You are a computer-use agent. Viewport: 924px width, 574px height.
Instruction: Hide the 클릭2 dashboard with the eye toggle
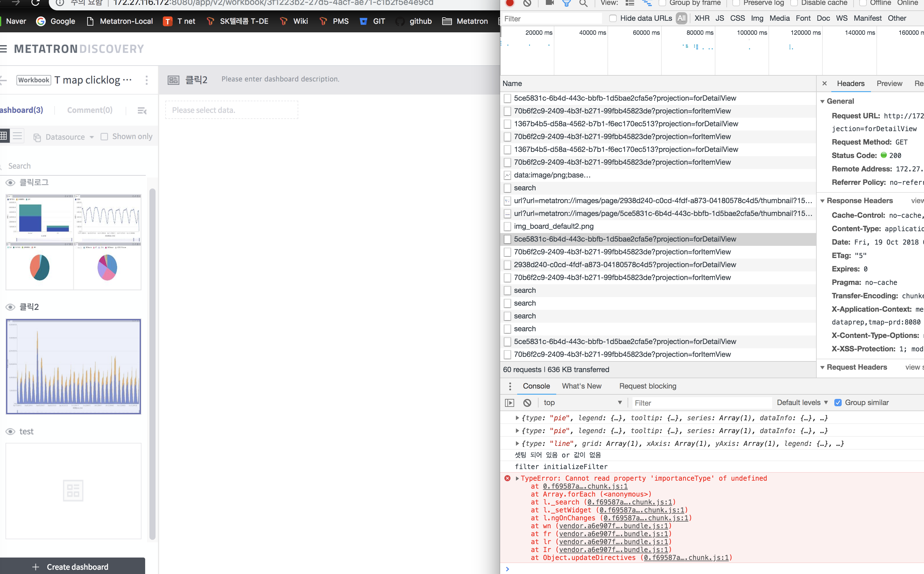click(10, 307)
